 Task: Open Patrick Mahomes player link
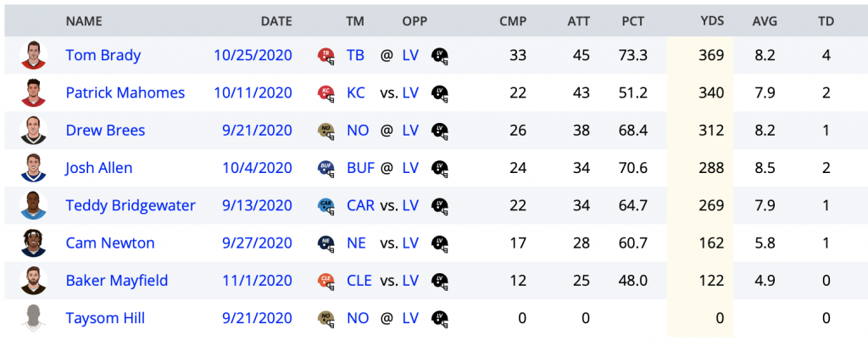click(x=125, y=93)
